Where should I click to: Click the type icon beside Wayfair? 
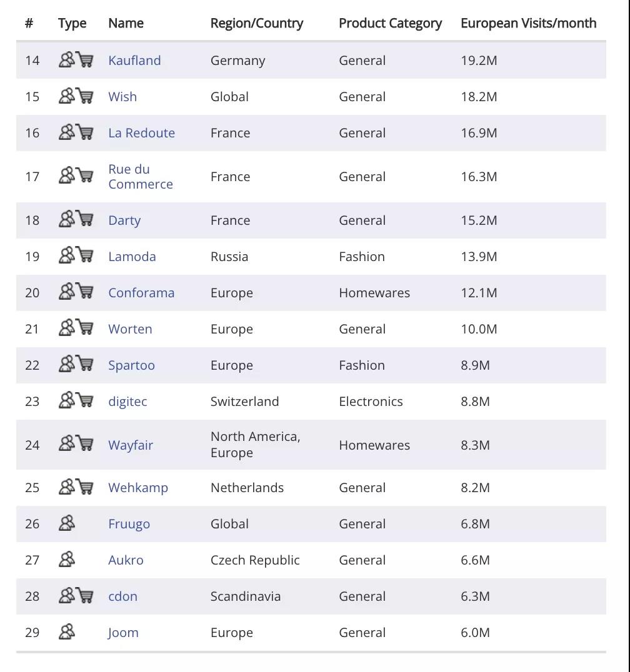tap(76, 443)
